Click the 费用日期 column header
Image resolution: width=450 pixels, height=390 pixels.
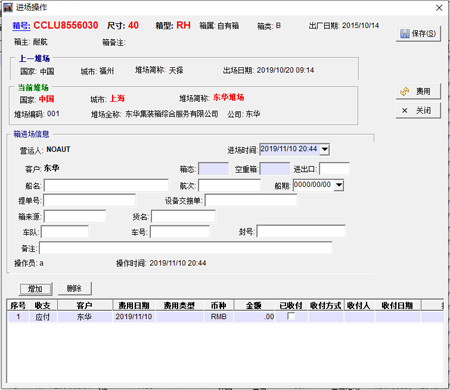click(x=134, y=305)
